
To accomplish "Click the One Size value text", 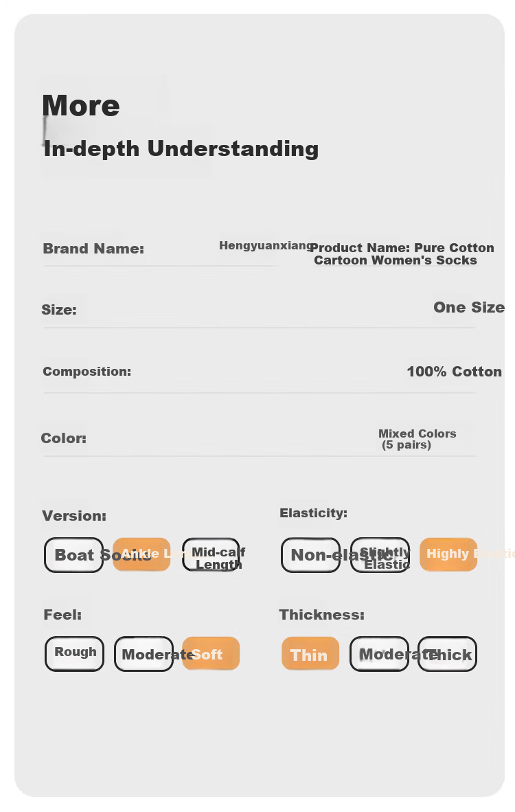I will pyautogui.click(x=469, y=307).
